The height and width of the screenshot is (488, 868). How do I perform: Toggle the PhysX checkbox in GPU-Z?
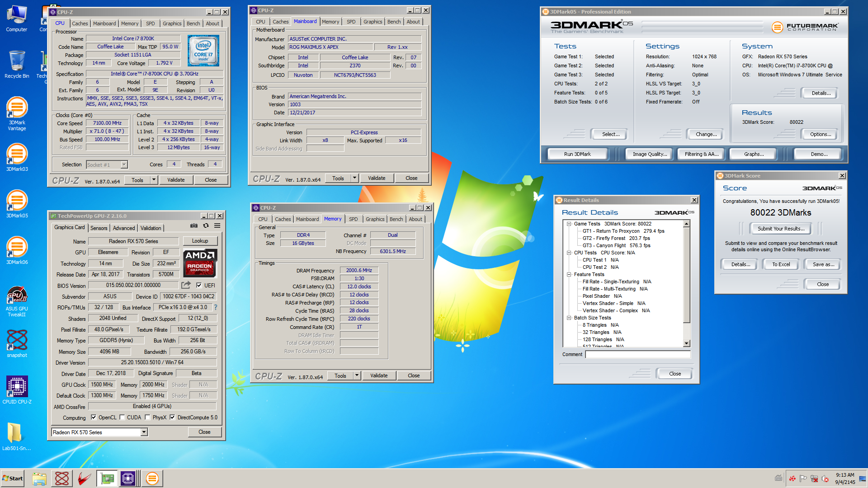point(147,418)
